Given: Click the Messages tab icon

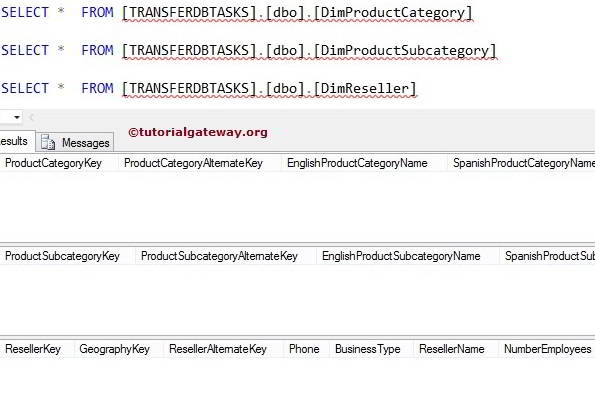Looking at the screenshot, I should (48, 142).
